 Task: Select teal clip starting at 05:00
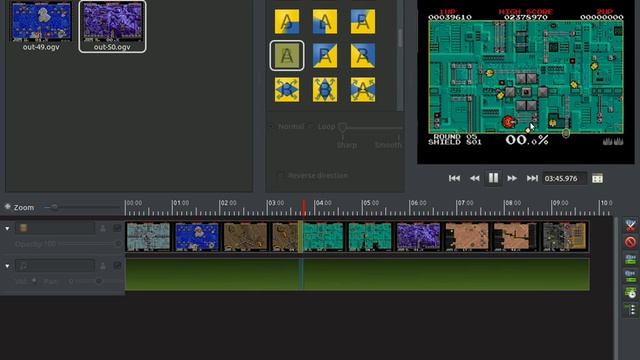[369, 237]
